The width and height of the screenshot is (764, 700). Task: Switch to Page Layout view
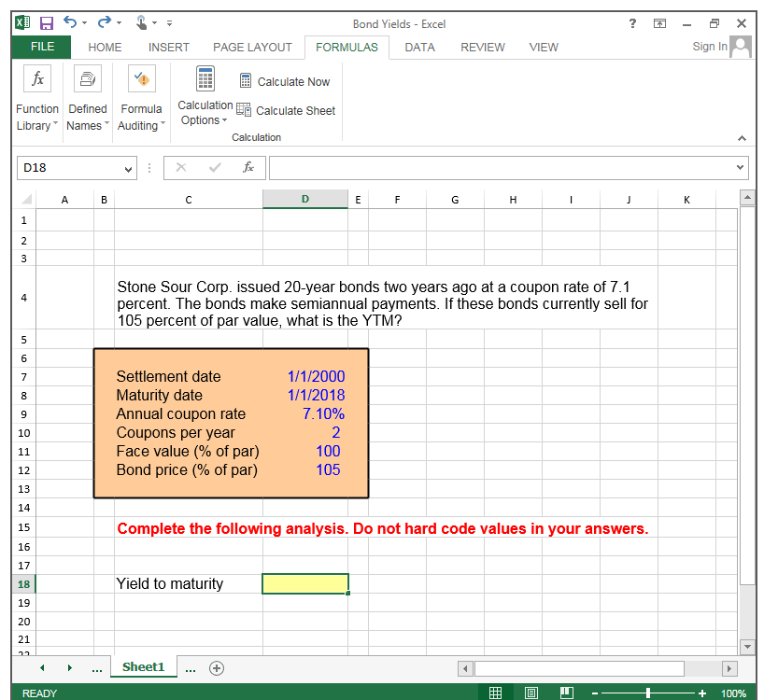531,693
